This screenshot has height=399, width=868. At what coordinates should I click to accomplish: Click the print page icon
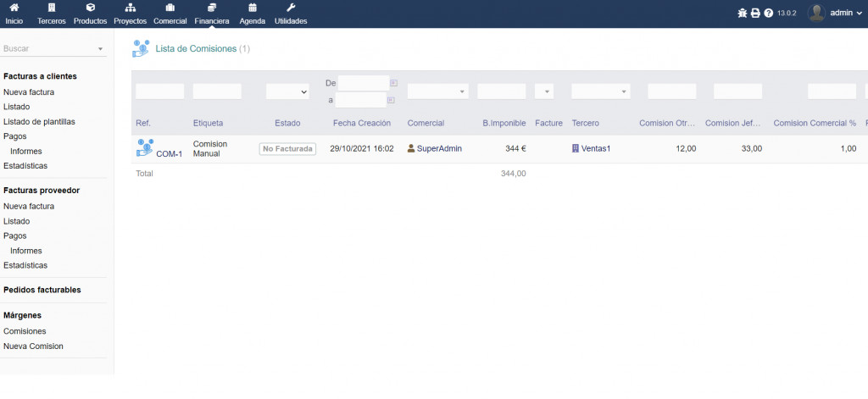[x=755, y=14]
